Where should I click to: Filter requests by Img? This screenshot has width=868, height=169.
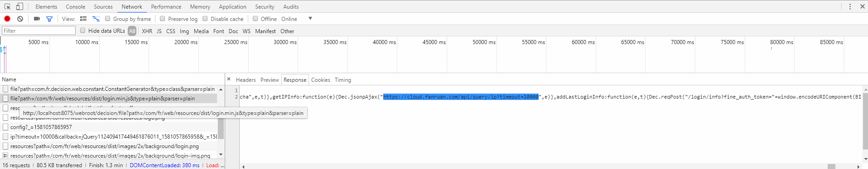point(184,31)
